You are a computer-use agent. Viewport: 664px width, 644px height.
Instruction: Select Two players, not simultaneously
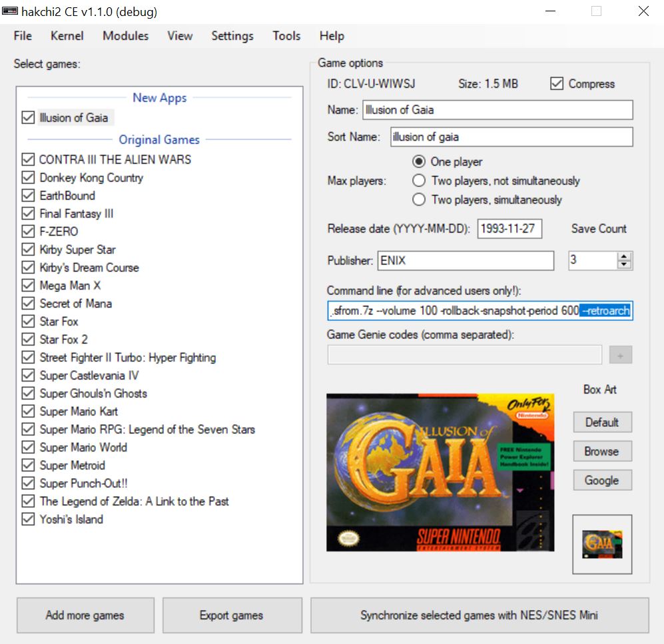(418, 180)
